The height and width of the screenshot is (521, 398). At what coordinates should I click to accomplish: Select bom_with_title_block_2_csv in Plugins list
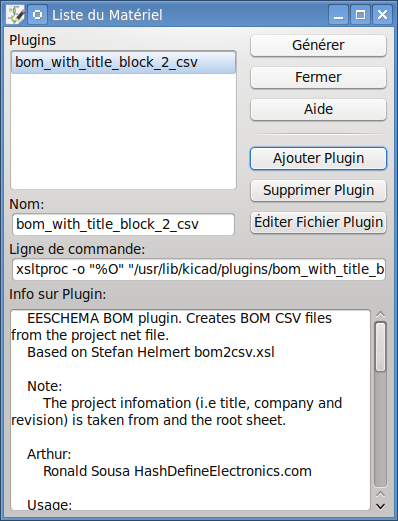(123, 62)
